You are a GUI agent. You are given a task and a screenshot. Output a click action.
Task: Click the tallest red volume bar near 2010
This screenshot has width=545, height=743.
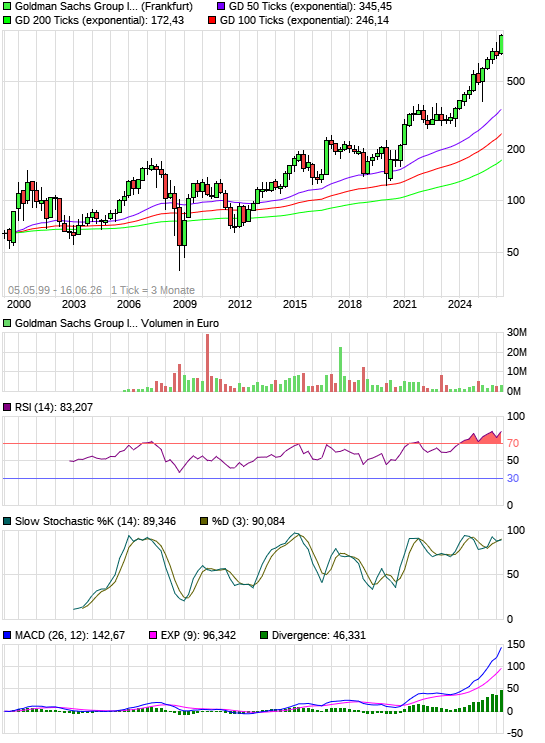point(207,362)
